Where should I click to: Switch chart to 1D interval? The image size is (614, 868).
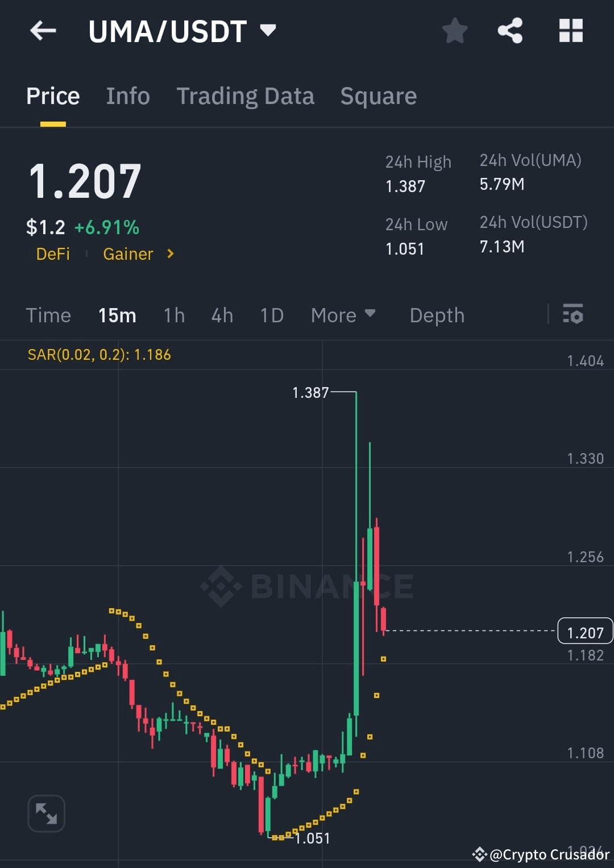tap(271, 315)
